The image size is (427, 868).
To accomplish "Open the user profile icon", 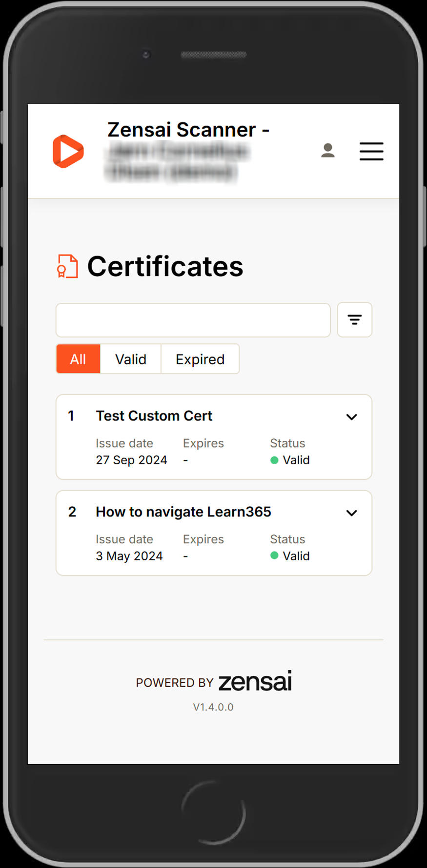I will [328, 150].
